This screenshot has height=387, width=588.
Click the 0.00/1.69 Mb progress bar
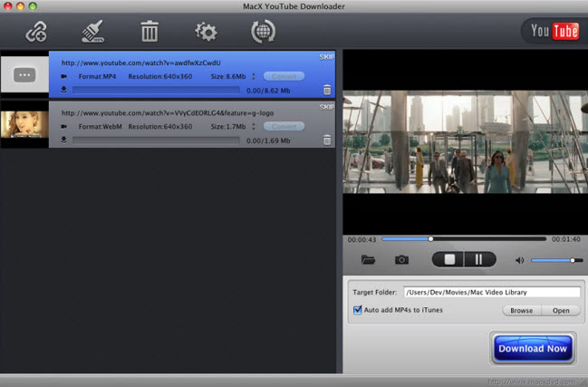click(156, 140)
